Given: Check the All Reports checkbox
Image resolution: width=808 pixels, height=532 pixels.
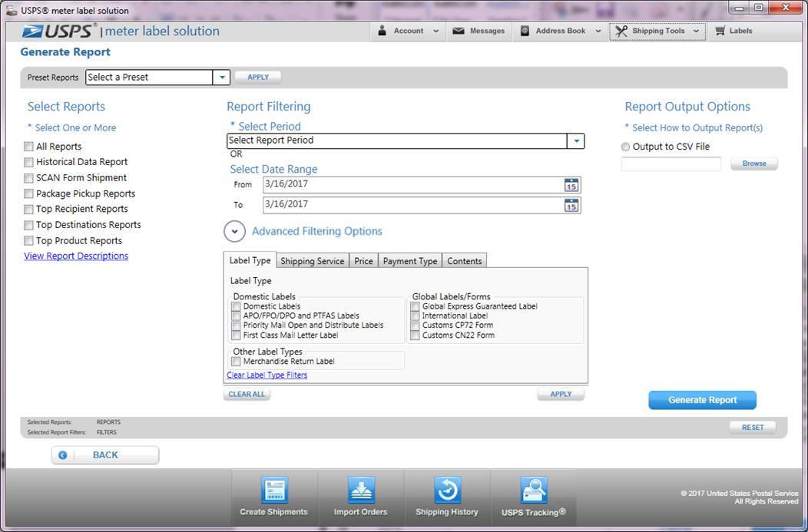Looking at the screenshot, I should pos(29,147).
